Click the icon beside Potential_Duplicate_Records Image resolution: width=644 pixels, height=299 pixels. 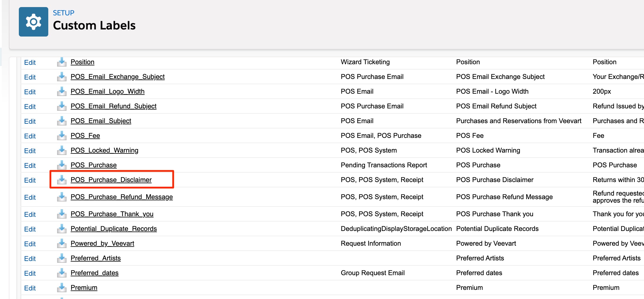pos(62,229)
